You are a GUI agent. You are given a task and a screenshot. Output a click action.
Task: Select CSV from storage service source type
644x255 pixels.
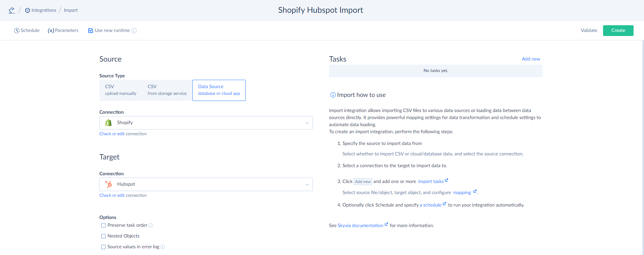tap(167, 90)
